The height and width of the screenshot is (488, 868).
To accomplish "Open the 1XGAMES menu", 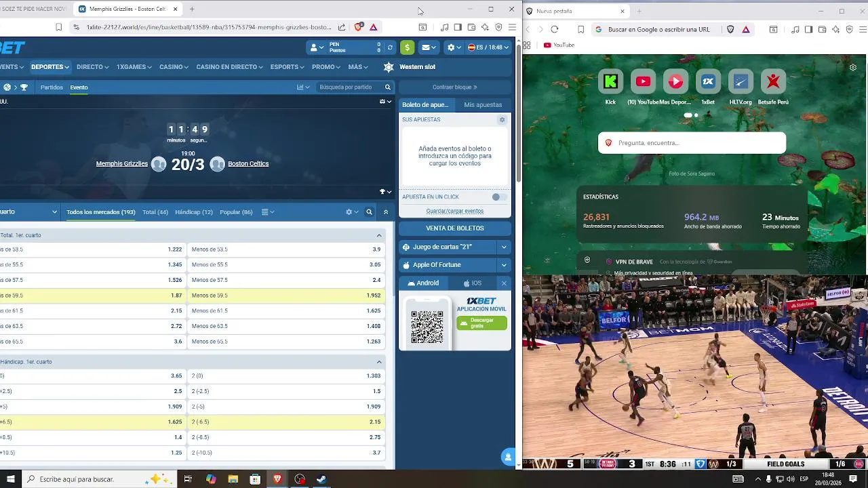I will click(134, 67).
